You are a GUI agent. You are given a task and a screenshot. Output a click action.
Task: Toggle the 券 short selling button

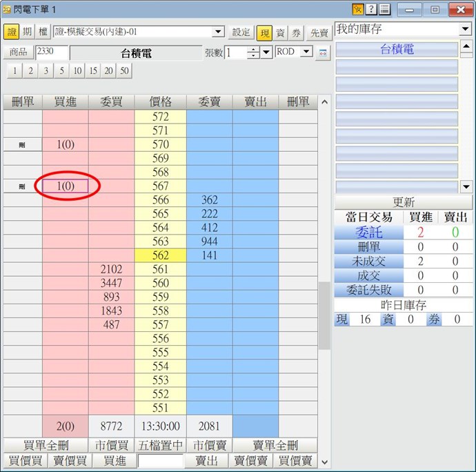coord(296,32)
